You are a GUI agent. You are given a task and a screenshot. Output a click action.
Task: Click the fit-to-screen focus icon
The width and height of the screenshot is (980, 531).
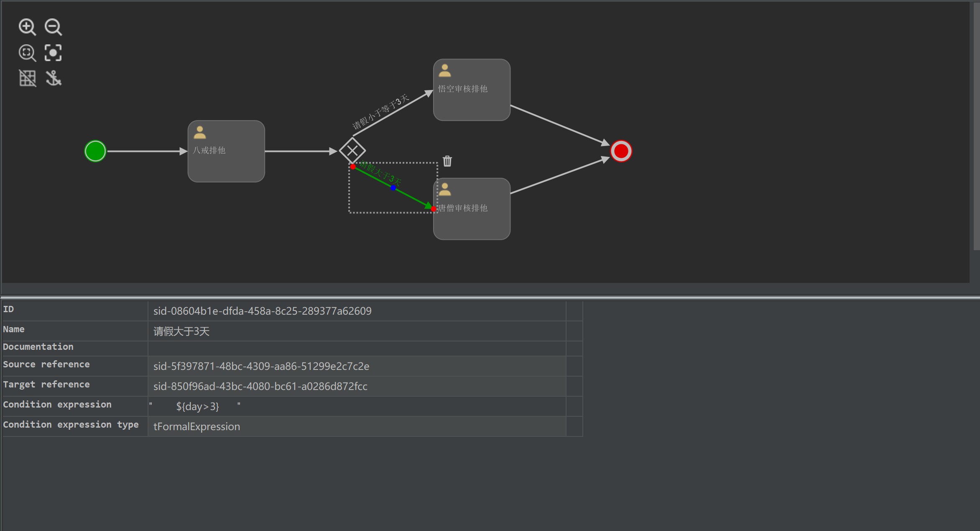click(53, 53)
